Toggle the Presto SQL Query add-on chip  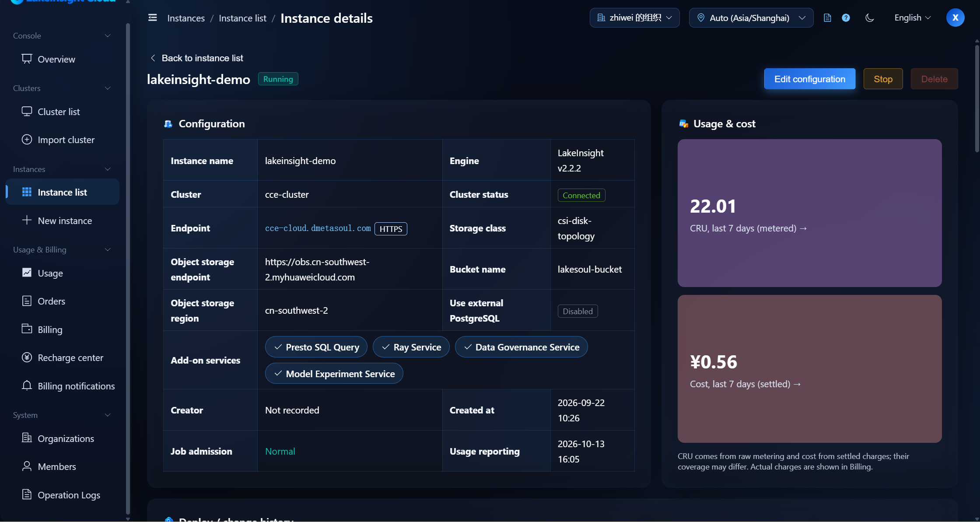click(316, 347)
